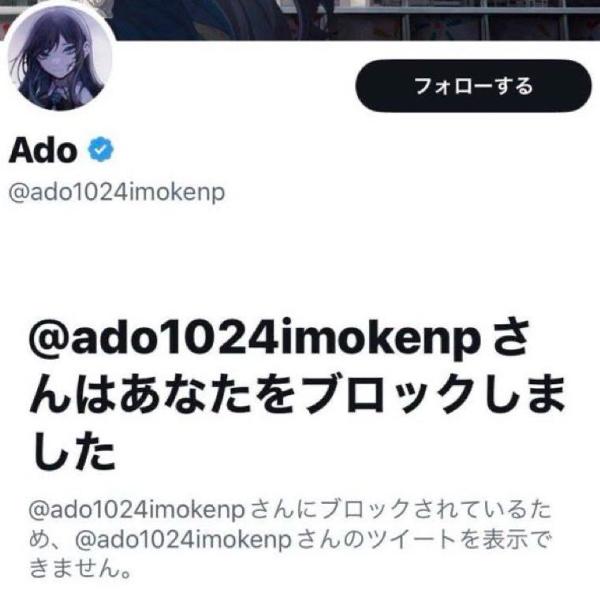This screenshot has width=600, height=599.
Task: Click the display name Ado
Action: pos(43,150)
